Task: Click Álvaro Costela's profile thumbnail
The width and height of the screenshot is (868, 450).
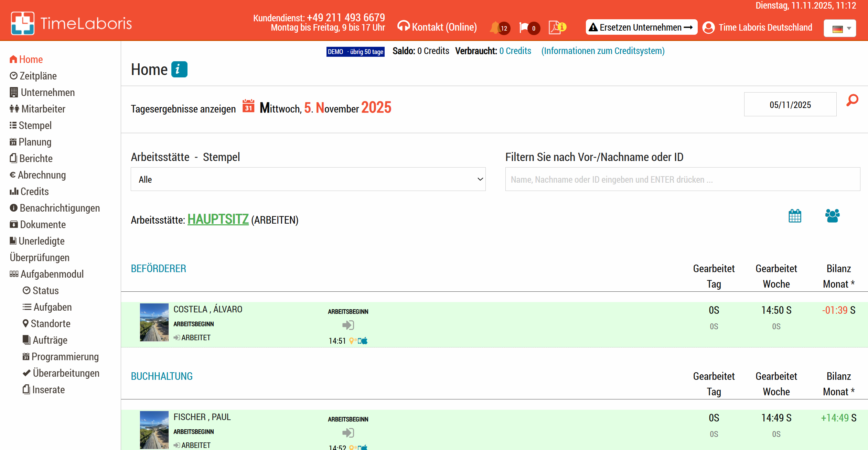Action: [154, 322]
